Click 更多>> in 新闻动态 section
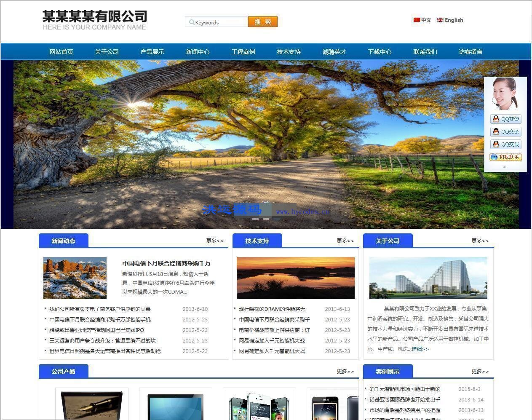 coord(215,241)
